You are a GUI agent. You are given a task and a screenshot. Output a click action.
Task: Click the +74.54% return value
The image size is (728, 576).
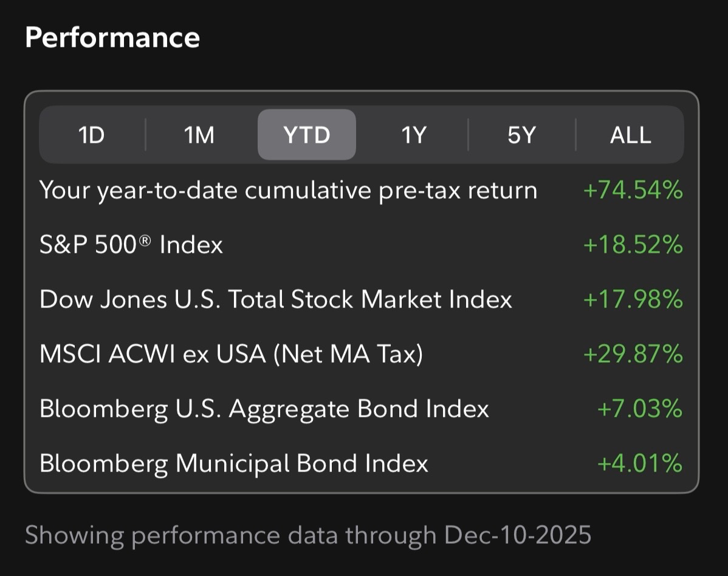click(633, 190)
